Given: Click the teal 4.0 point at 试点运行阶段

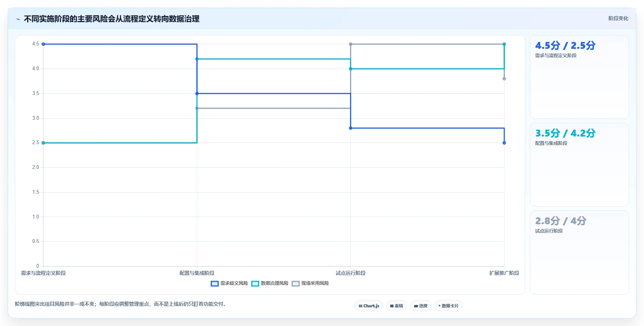Looking at the screenshot, I should (x=350, y=69).
